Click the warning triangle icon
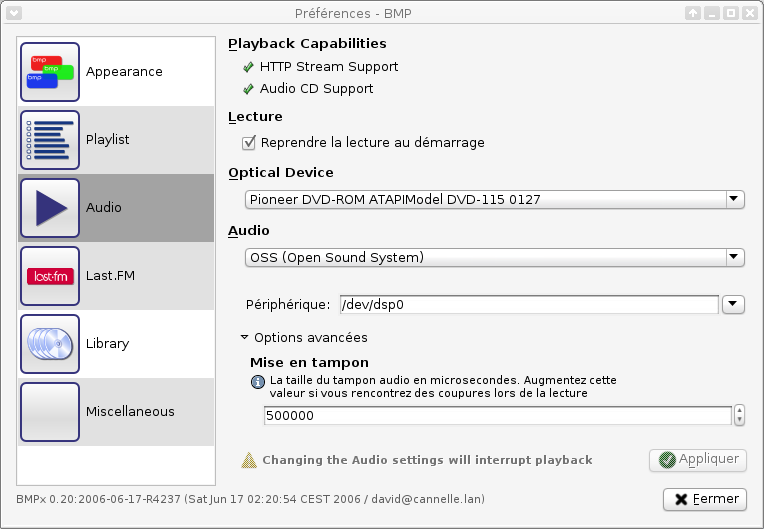The width and height of the screenshot is (764, 529). tap(249, 460)
